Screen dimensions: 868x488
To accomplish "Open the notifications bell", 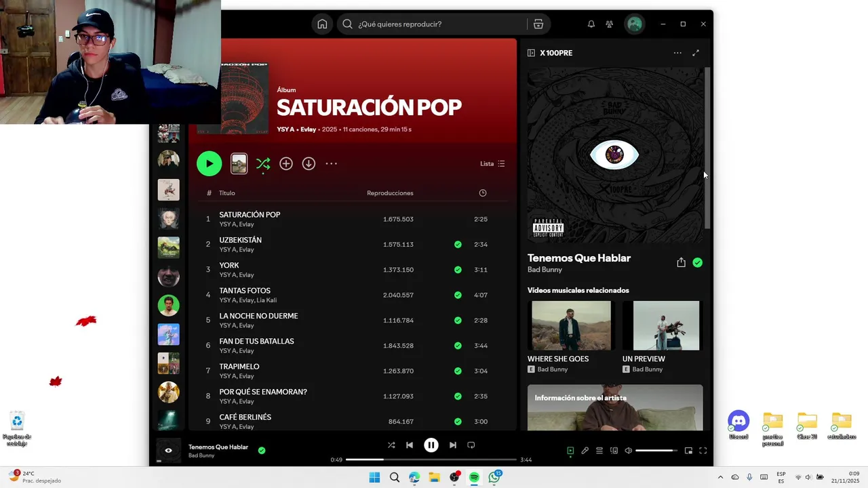I will 591,24.
